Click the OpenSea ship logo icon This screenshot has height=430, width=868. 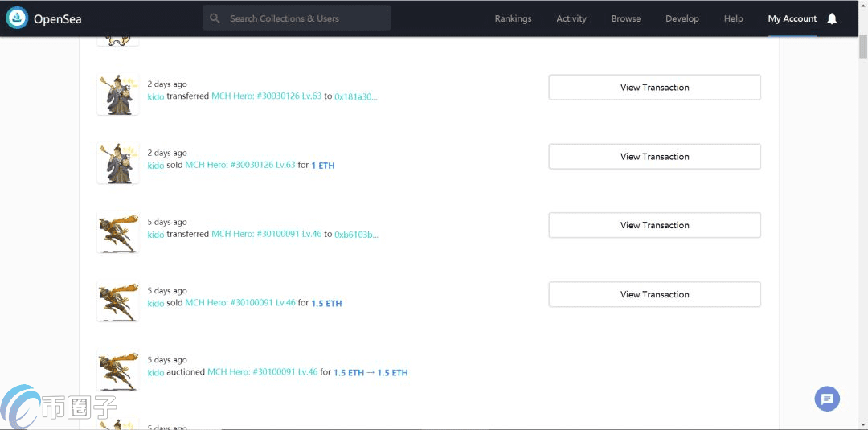[x=17, y=18]
